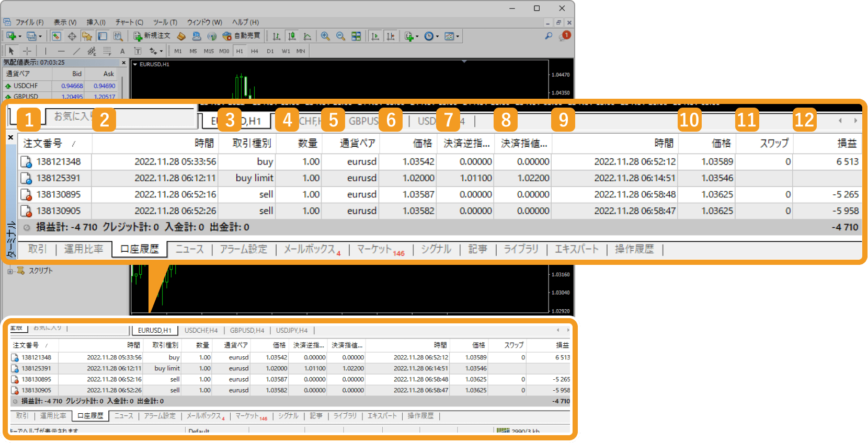The image size is (868, 443).
Task: Switch chart to W1 timeframe
Action: pyautogui.click(x=286, y=51)
